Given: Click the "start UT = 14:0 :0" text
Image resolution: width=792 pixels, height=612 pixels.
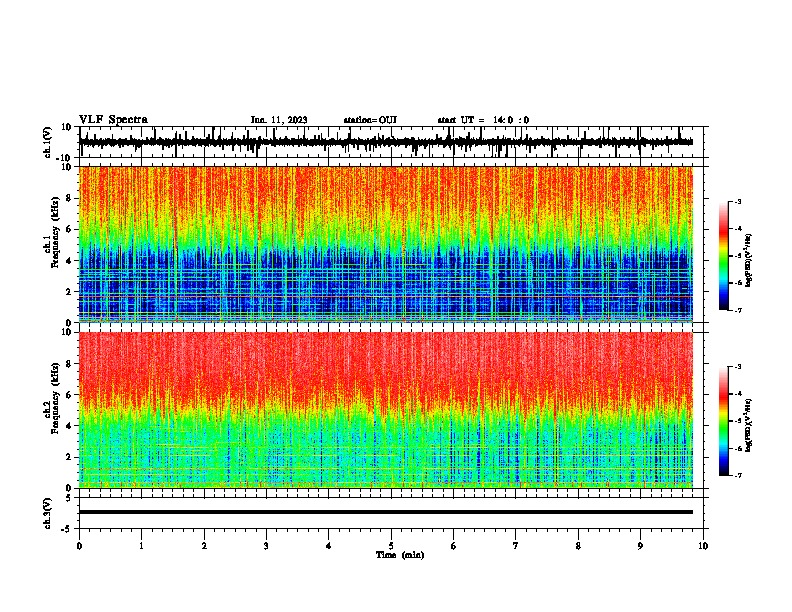Looking at the screenshot, I should tap(483, 120).
